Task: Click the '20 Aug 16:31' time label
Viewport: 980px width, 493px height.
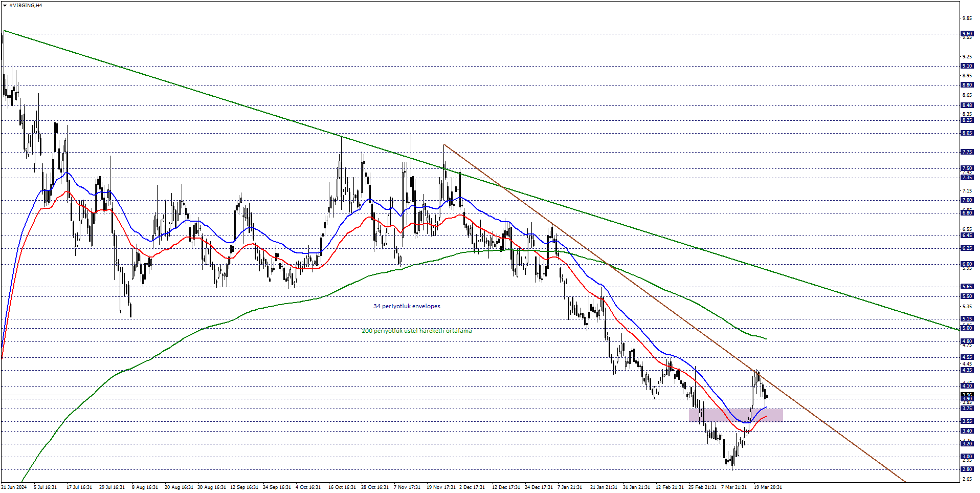Action: pyautogui.click(x=179, y=487)
